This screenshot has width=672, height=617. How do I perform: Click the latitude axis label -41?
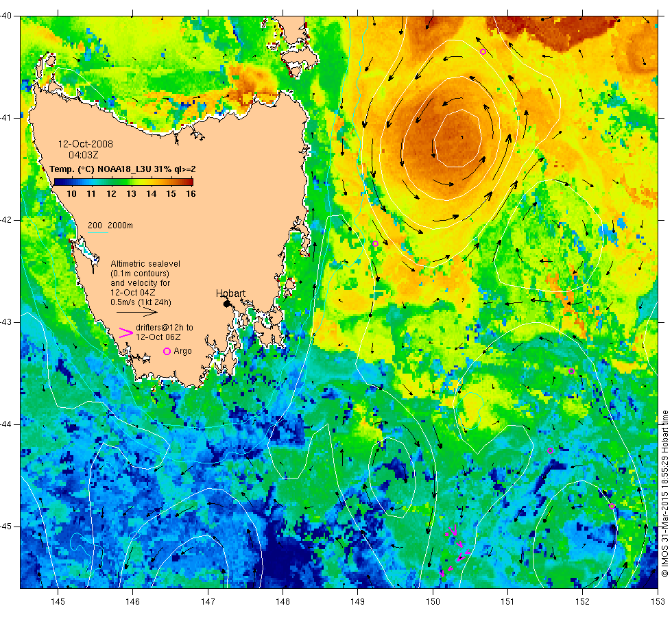click(5, 118)
